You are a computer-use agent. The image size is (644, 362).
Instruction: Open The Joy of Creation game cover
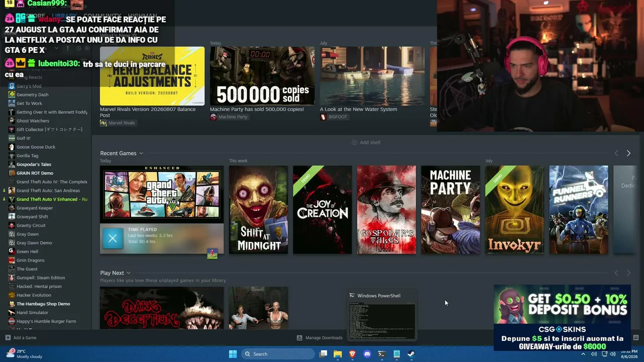323,210
